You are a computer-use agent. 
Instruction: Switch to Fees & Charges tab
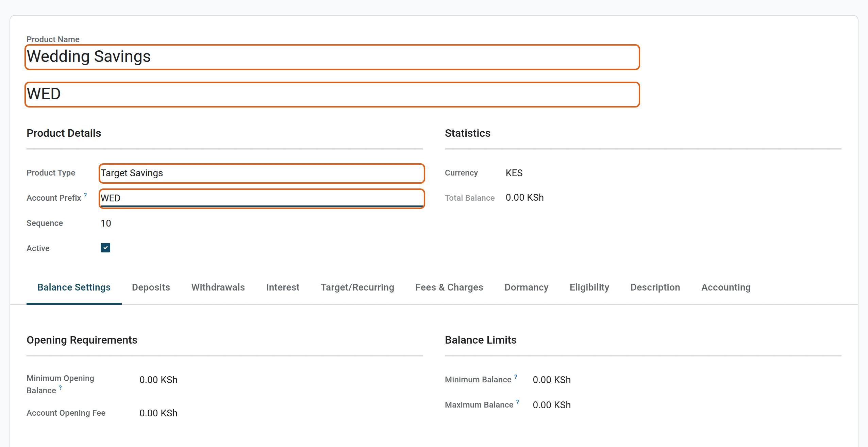click(x=449, y=287)
